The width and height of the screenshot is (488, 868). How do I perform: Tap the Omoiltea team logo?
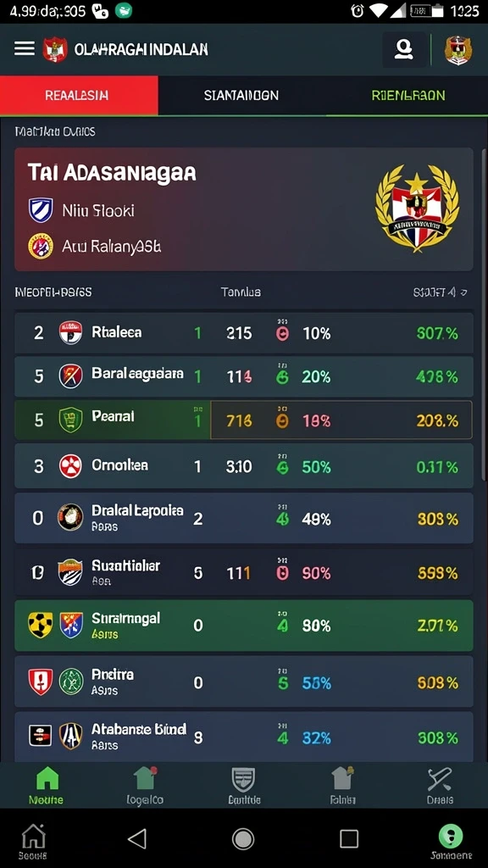[x=70, y=466]
